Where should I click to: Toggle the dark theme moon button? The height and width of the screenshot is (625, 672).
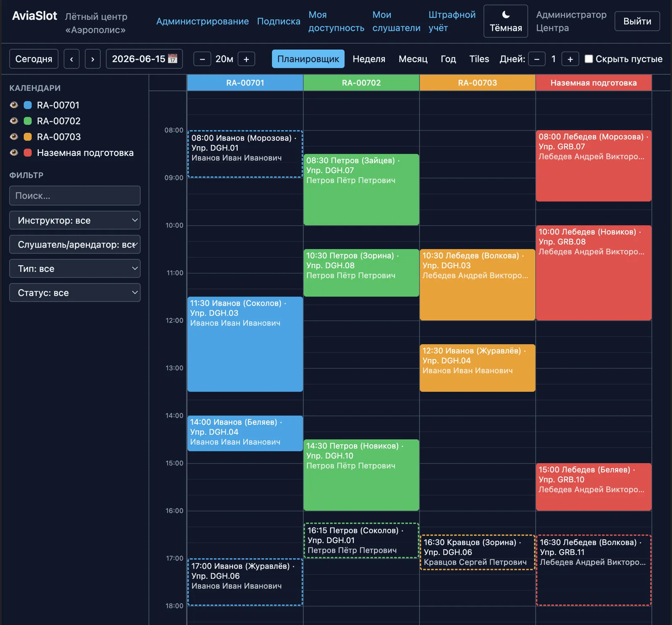[506, 21]
